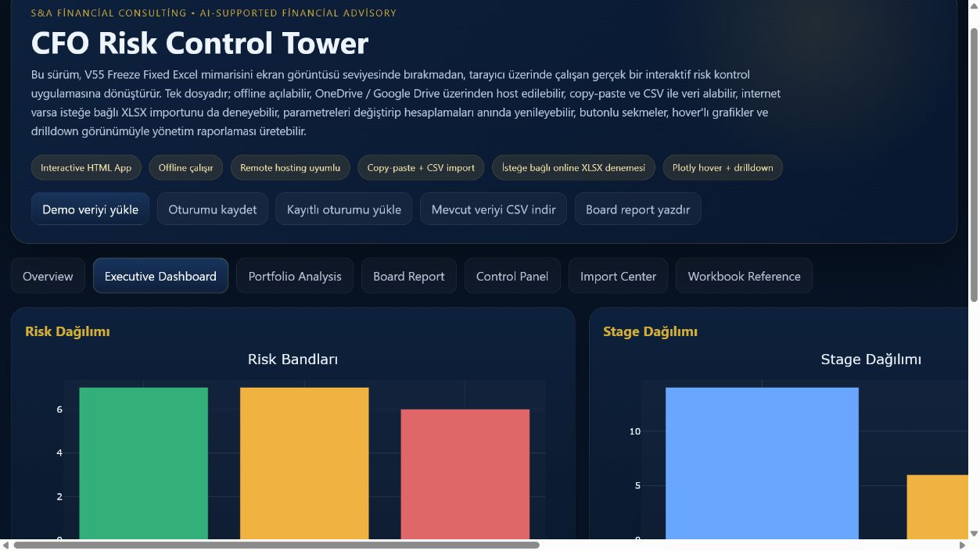Click the scroll down arrow

[974, 534]
